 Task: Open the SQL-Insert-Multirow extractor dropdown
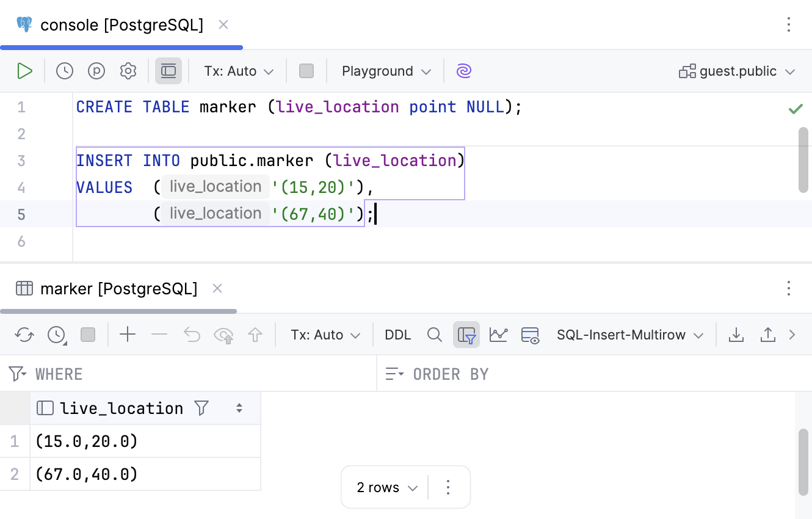point(630,335)
